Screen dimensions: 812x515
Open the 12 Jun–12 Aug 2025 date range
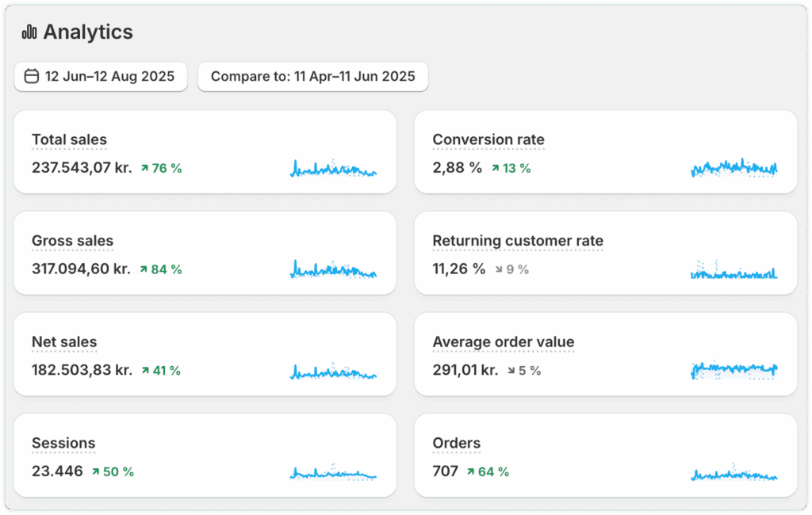[101, 77]
